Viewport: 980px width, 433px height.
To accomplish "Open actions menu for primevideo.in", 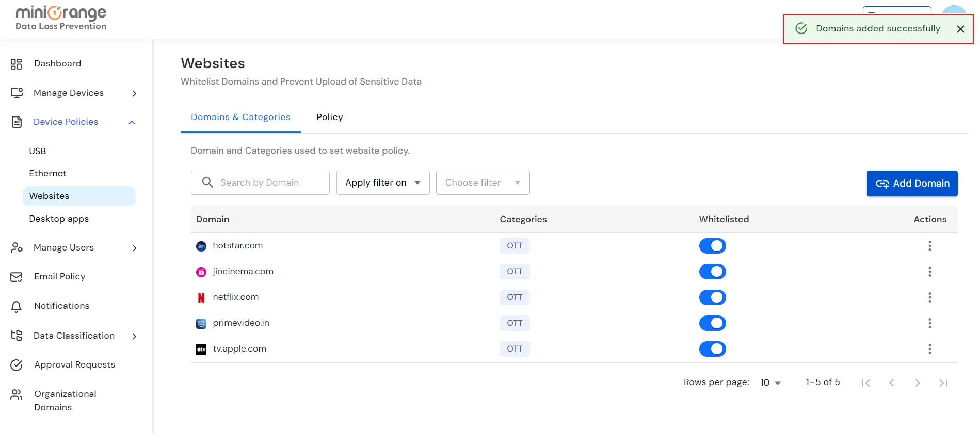I will (x=930, y=323).
